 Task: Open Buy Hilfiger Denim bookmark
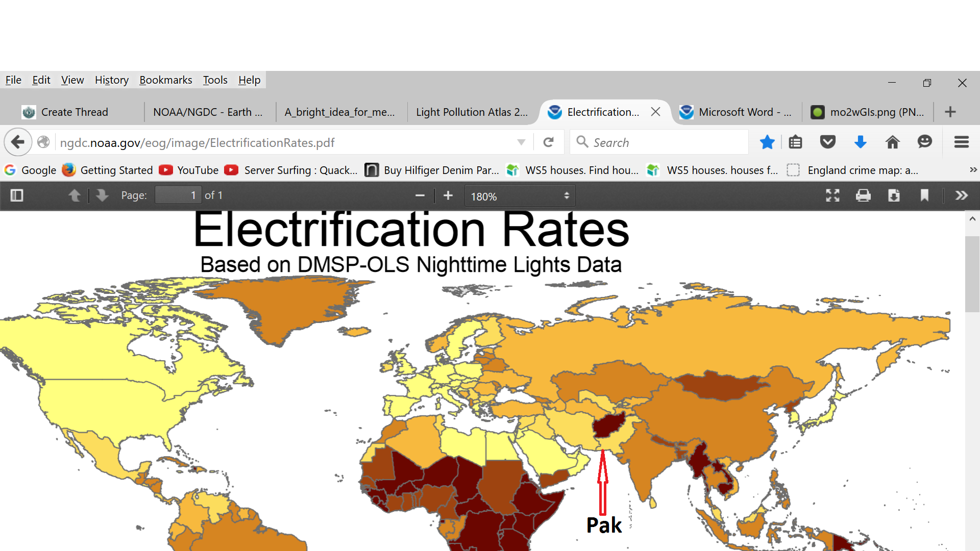432,170
